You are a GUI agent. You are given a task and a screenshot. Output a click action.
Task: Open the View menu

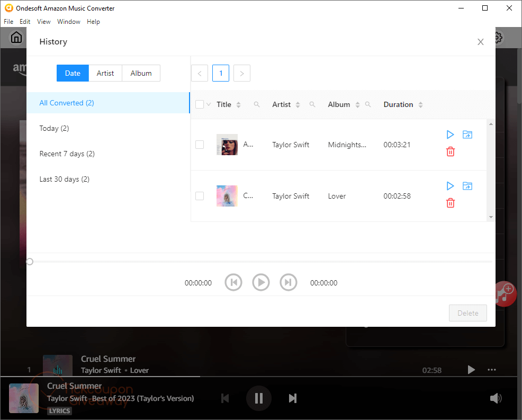(43, 22)
